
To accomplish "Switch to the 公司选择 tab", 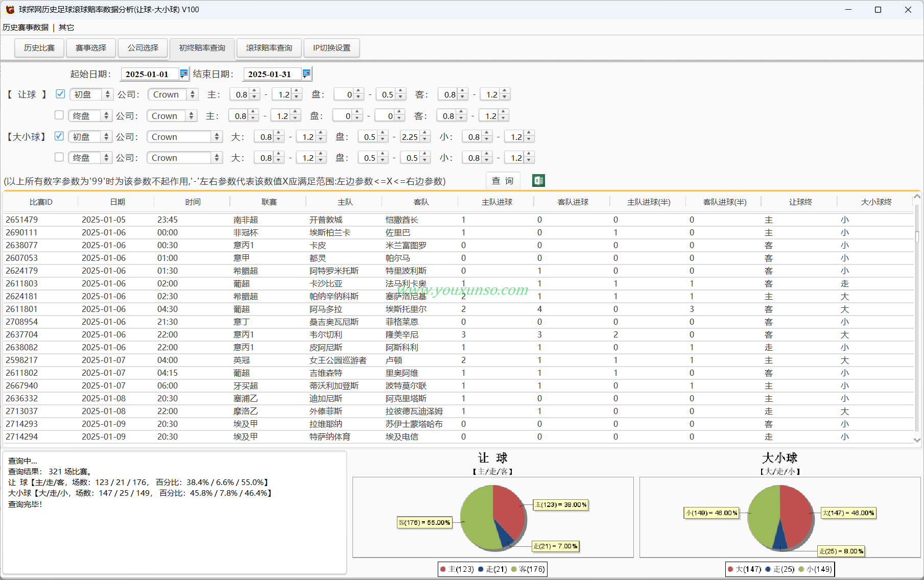I will tap(143, 48).
